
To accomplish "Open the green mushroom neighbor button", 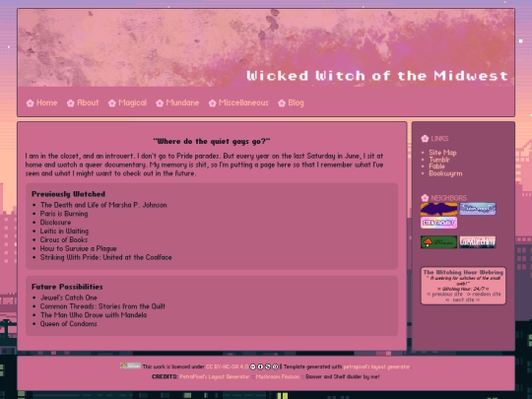I will pyautogui.click(x=439, y=242).
